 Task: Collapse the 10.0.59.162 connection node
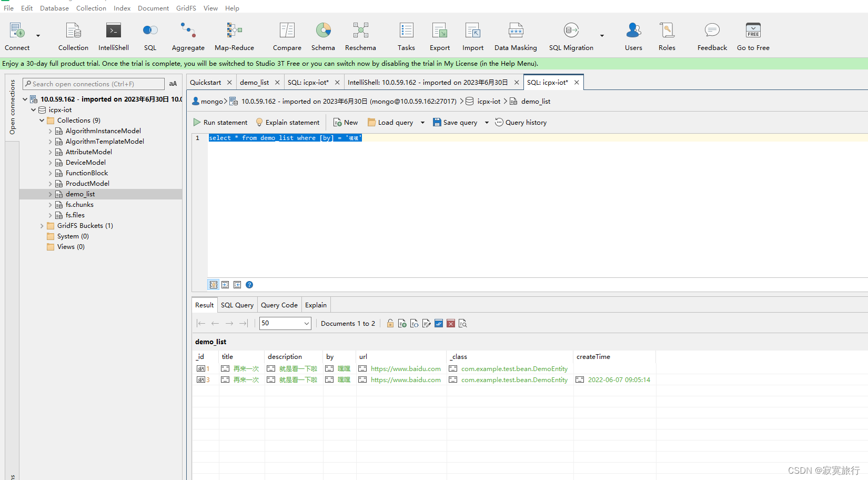click(25, 99)
